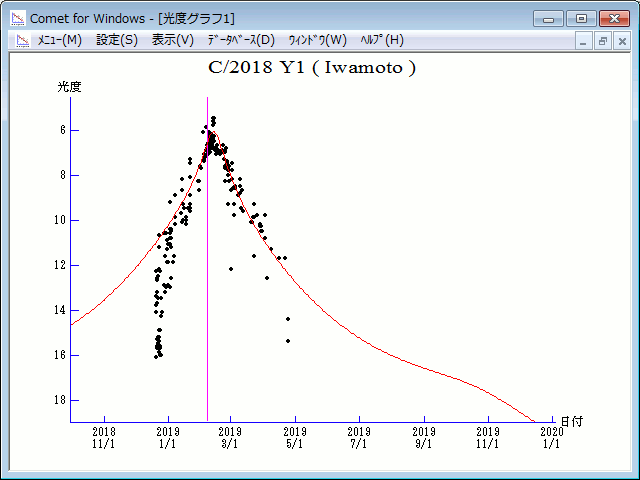Click the Comet for Windows title bar icon

[x=17, y=18]
